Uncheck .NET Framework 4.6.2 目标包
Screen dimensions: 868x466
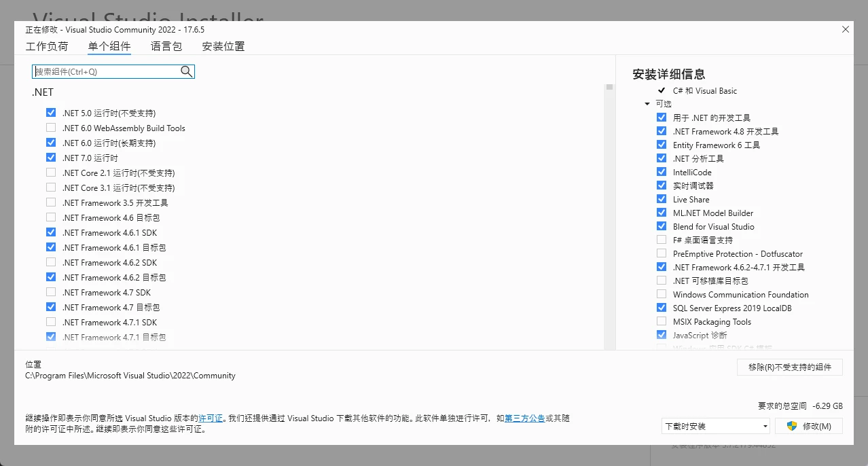[51, 277]
